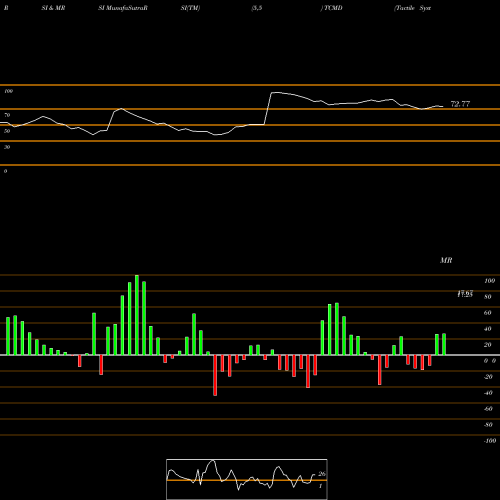Image resolution: width=500 pixels, height=500 pixels.
Task: Click the tallest green histogram bar
Action: (137, 315)
